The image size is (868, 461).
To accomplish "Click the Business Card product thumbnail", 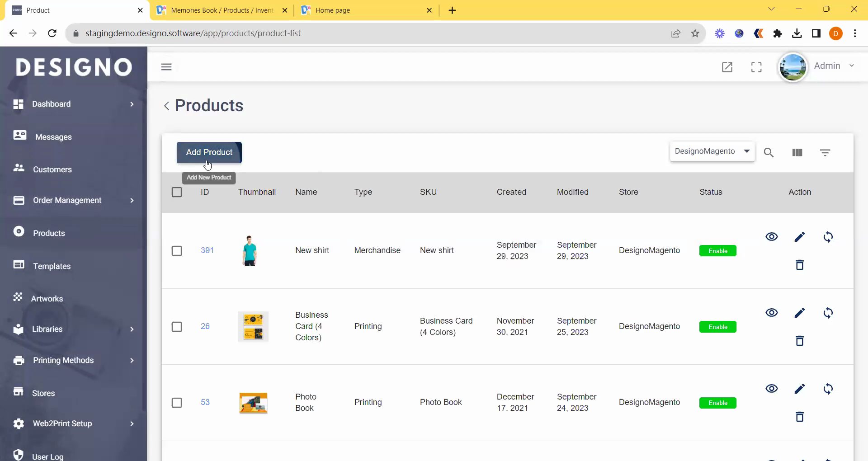I will (253, 326).
